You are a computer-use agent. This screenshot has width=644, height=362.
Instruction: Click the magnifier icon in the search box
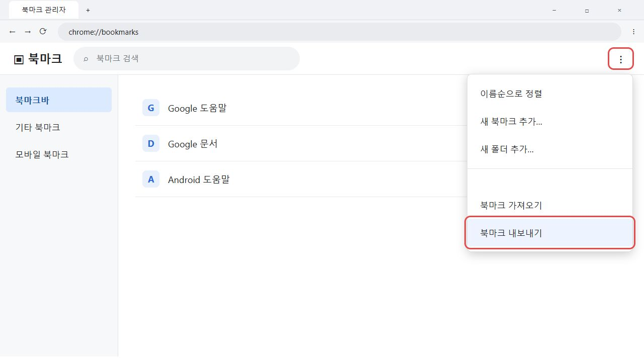point(86,59)
